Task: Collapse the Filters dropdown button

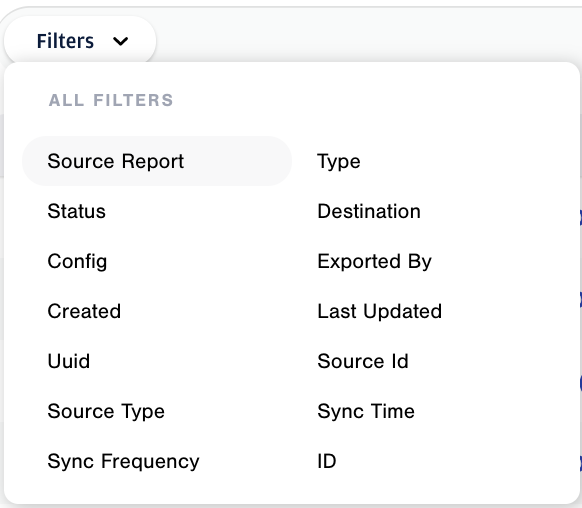Action: pyautogui.click(x=80, y=40)
